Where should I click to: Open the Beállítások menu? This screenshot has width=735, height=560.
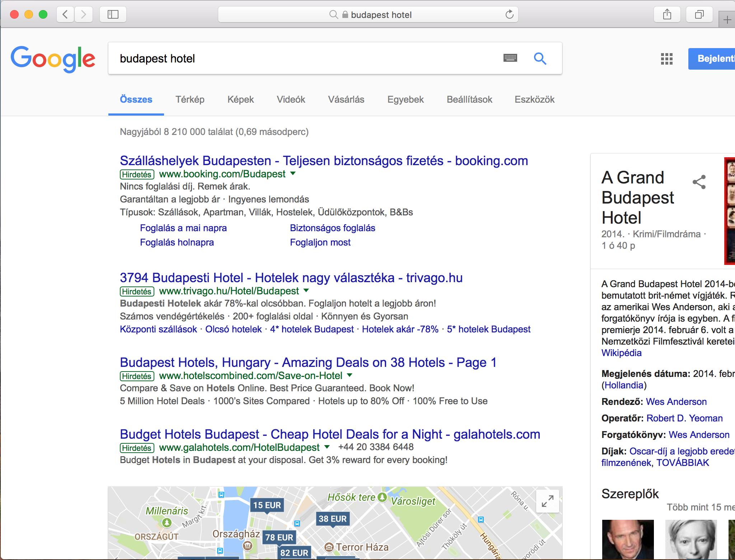[x=469, y=99]
